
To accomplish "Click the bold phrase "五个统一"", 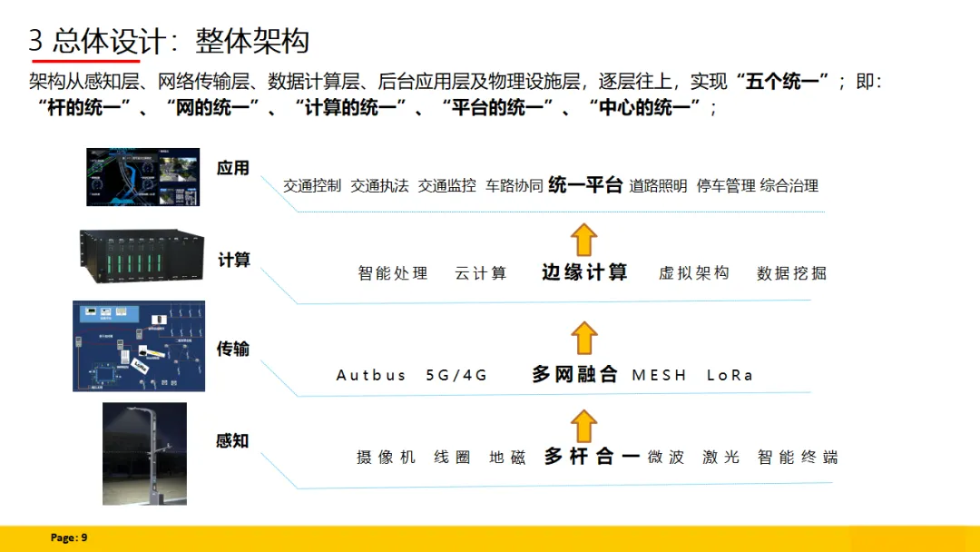I will click(782, 82).
